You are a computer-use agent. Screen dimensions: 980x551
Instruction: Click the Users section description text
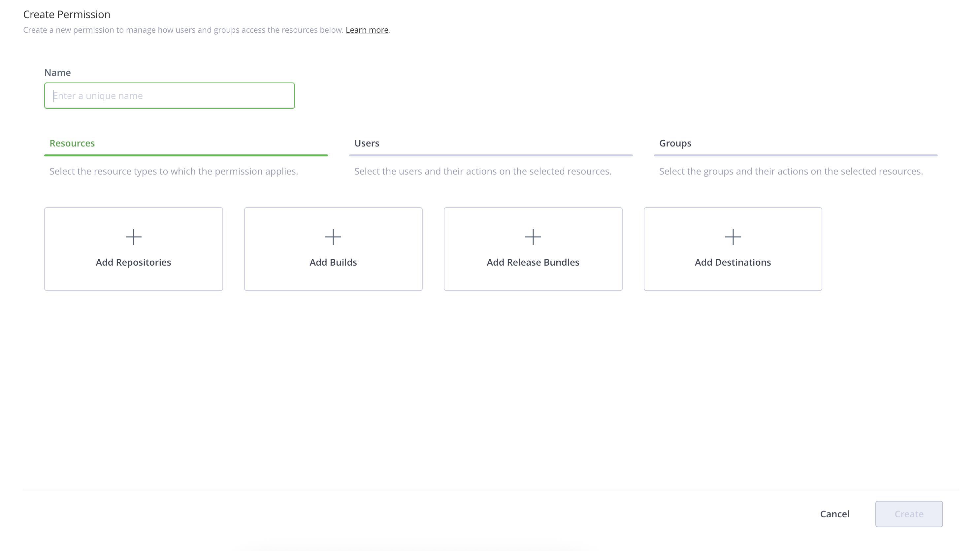483,171
